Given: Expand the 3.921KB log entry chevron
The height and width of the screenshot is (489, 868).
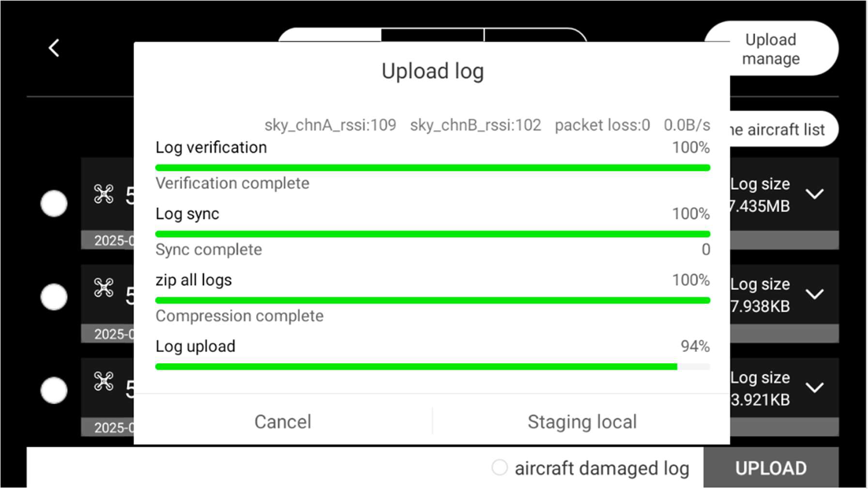Looking at the screenshot, I should [x=815, y=387].
